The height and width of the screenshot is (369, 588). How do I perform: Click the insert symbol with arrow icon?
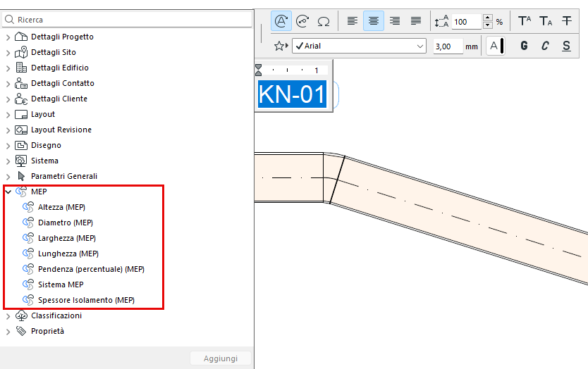click(x=302, y=21)
